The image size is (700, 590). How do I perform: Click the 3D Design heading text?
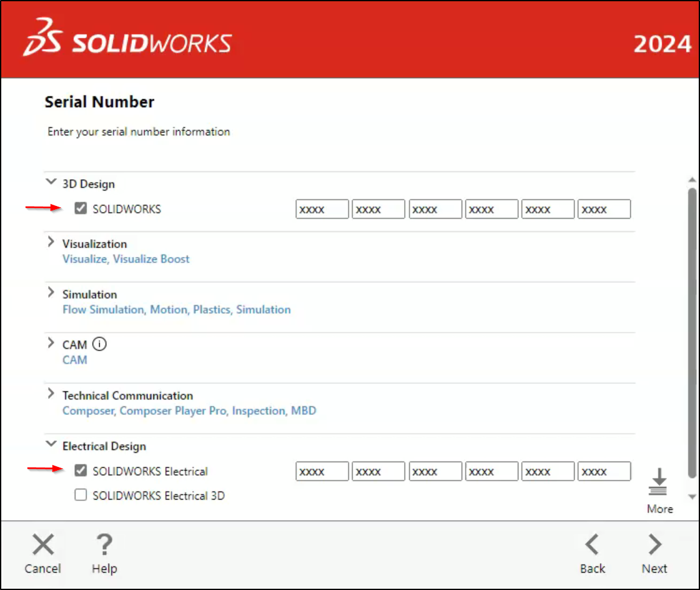click(x=89, y=184)
